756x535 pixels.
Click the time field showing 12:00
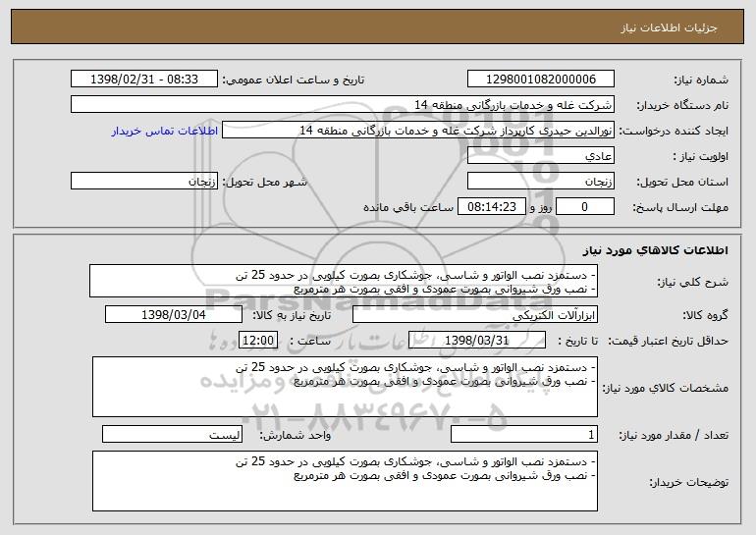pos(258,341)
